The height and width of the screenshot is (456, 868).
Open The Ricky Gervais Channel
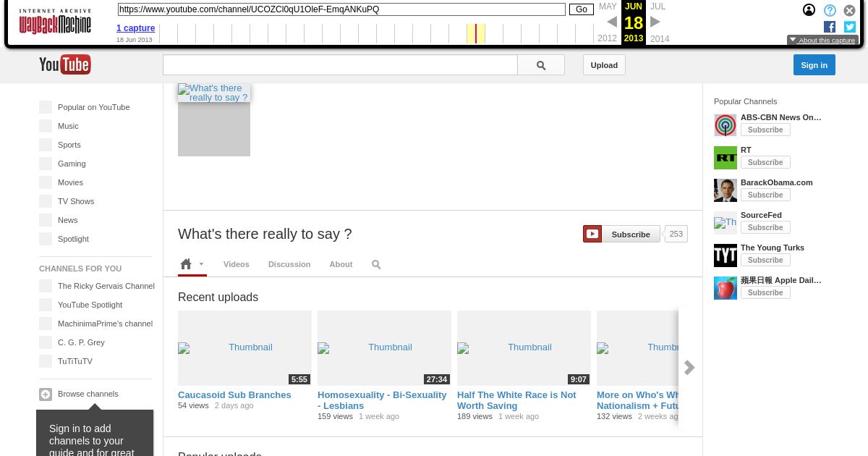[x=106, y=286]
